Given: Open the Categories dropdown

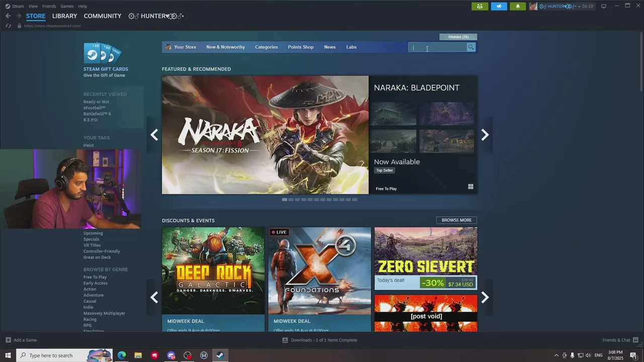Looking at the screenshot, I should [x=266, y=47].
